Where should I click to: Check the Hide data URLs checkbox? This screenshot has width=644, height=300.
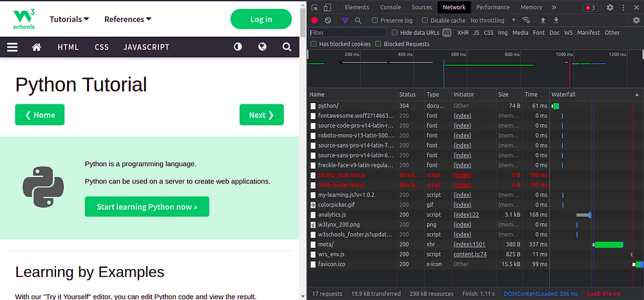tap(394, 32)
